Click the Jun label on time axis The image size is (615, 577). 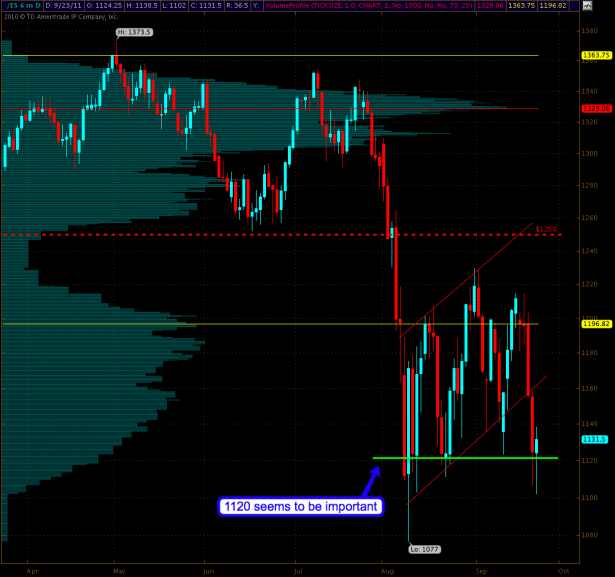point(209,571)
